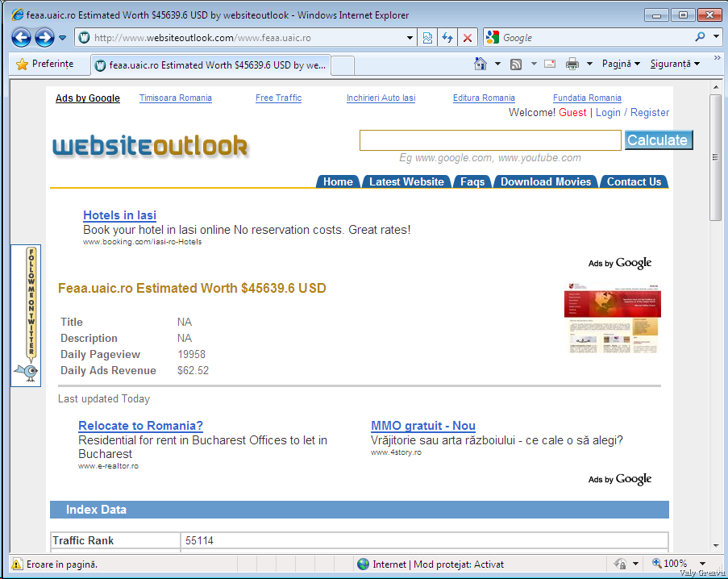Click the RSS feeds icon
This screenshot has height=579, width=728.
tap(516, 64)
